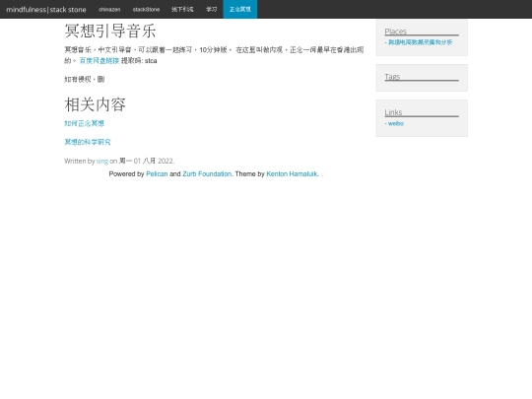The image size is (532, 399).
Task: Open the chinazen menu item
Action: click(x=109, y=10)
